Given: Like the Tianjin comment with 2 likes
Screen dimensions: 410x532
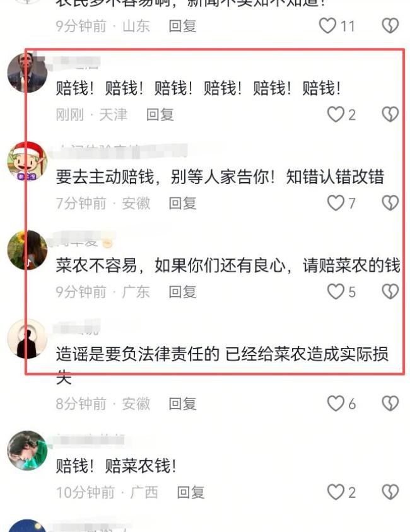Looking at the screenshot, I should (x=336, y=114).
